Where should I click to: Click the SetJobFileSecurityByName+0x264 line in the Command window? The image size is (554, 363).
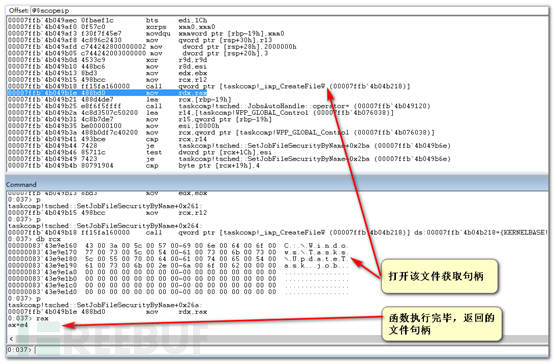pos(106,226)
